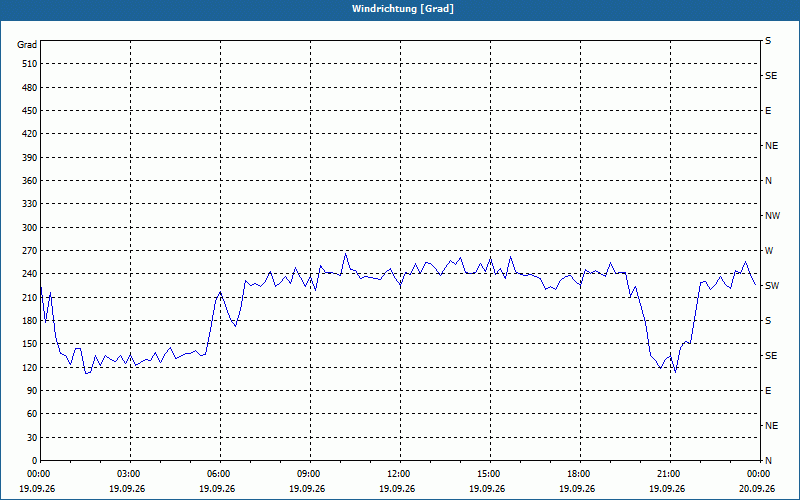The image size is (800, 500).
Task: Click the NW compass label
Action: click(772, 216)
